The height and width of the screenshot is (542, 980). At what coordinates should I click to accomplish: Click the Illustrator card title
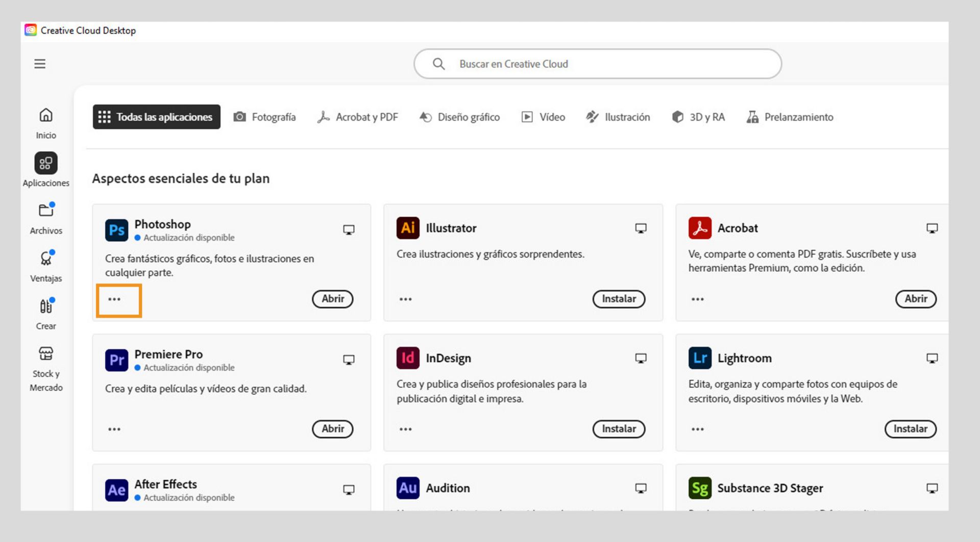click(451, 228)
